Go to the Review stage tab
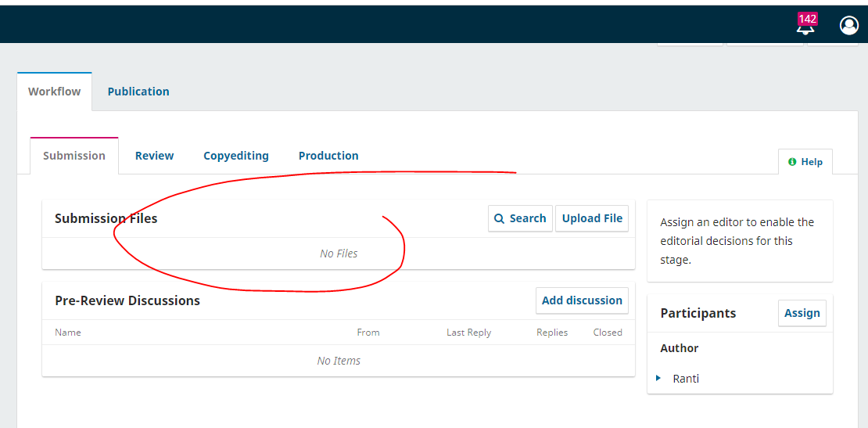Image resolution: width=868 pixels, height=428 pixels. tap(154, 156)
